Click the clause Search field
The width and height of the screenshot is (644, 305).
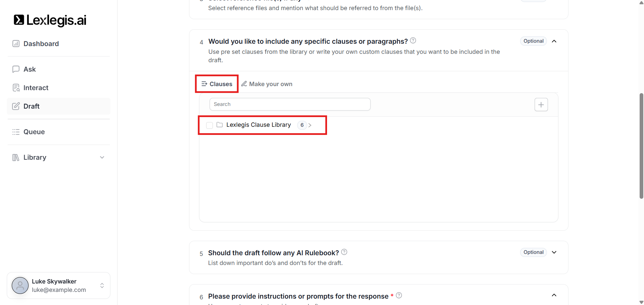click(290, 104)
